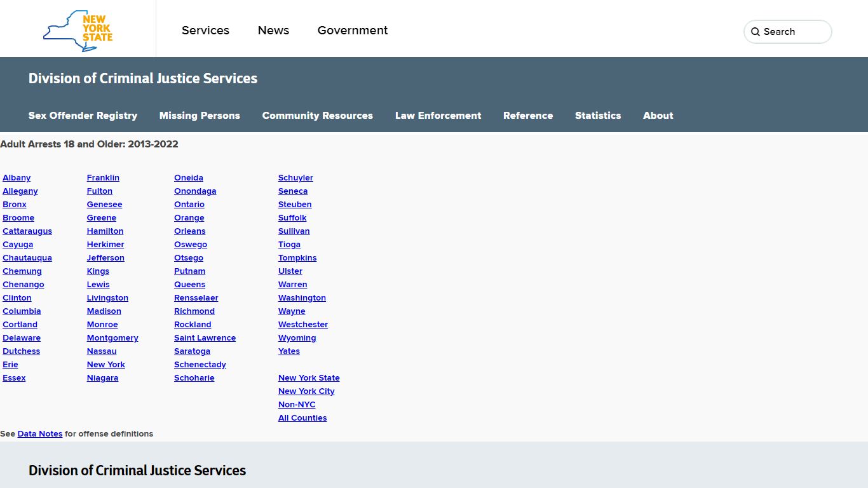Open Oswego county arrests
The height and width of the screenshot is (488, 868).
pos(191,245)
